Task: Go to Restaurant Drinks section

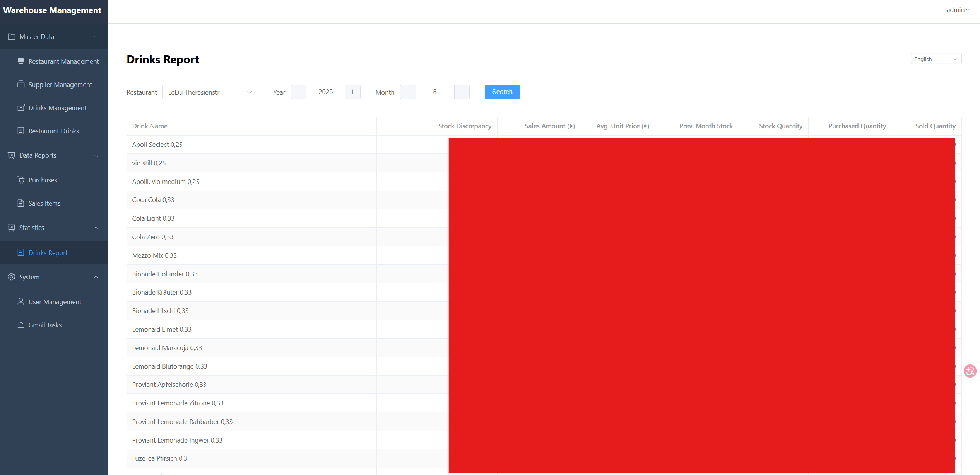Action: (53, 131)
